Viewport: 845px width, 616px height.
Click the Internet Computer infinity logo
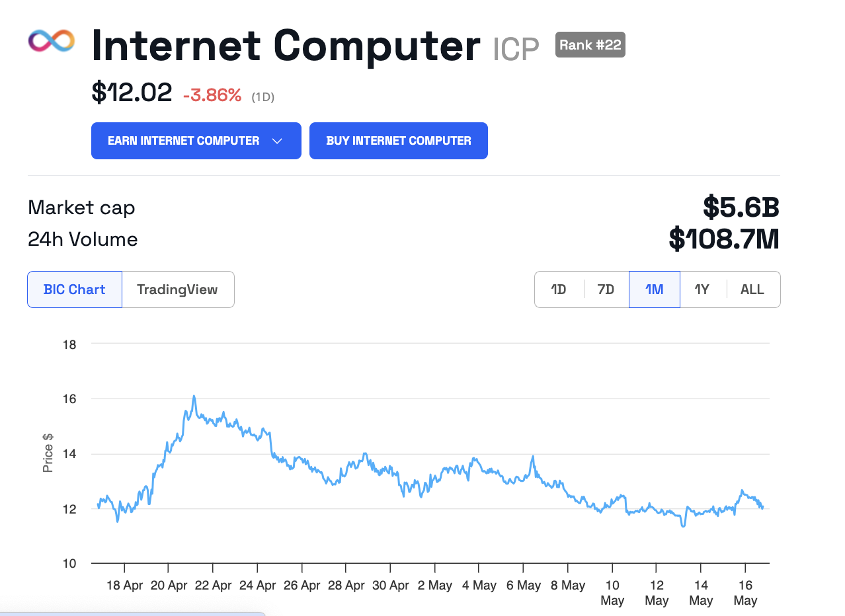(x=52, y=41)
